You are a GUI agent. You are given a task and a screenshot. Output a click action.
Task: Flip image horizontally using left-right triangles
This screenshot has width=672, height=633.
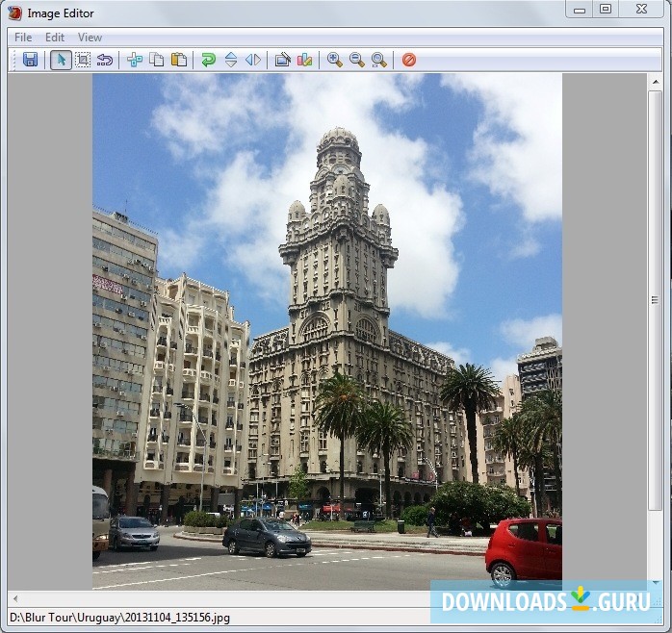pyautogui.click(x=253, y=60)
